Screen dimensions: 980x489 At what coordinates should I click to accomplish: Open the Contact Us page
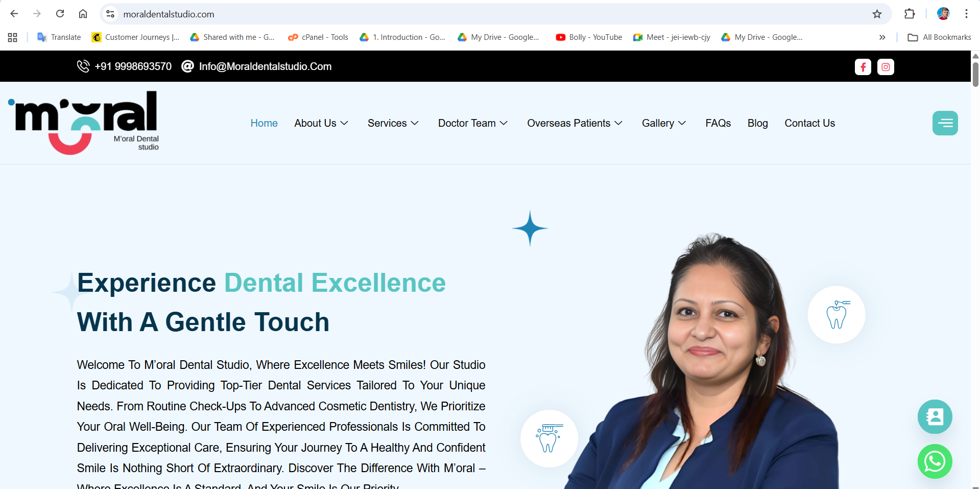(809, 123)
